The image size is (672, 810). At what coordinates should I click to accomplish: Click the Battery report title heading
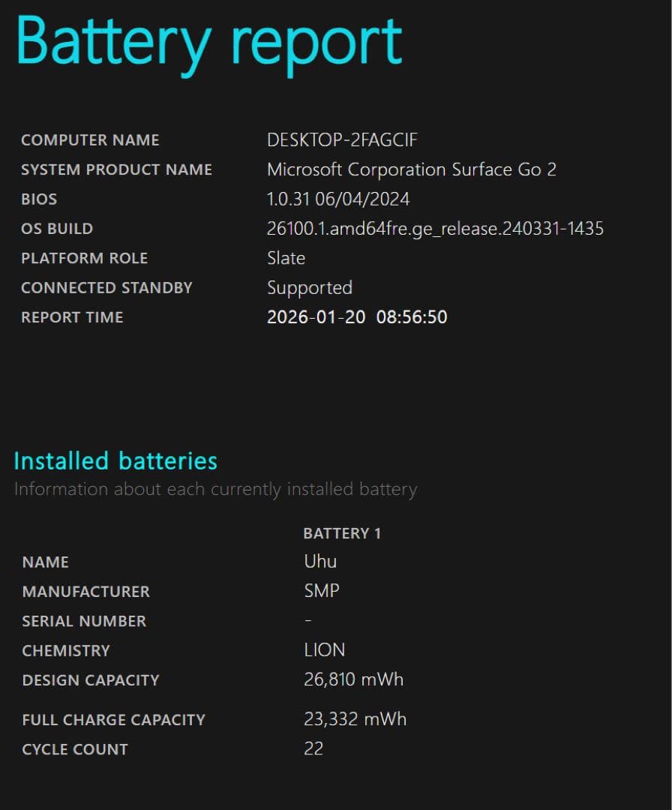208,43
